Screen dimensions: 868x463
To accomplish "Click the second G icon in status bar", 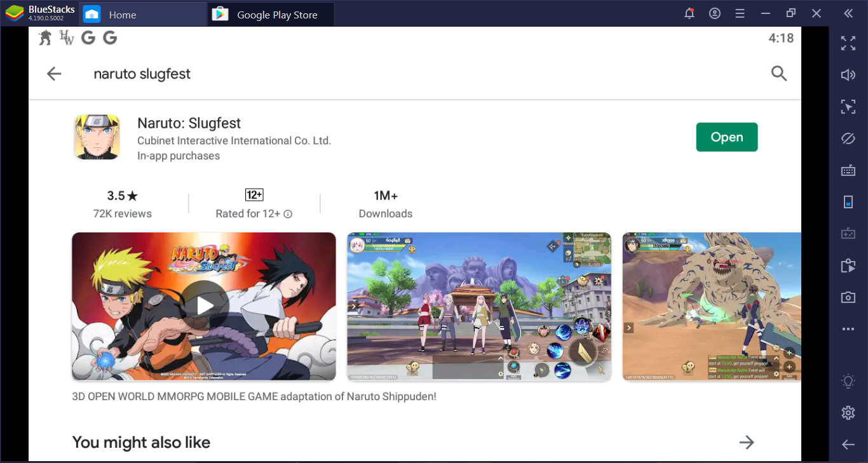I will pyautogui.click(x=110, y=38).
